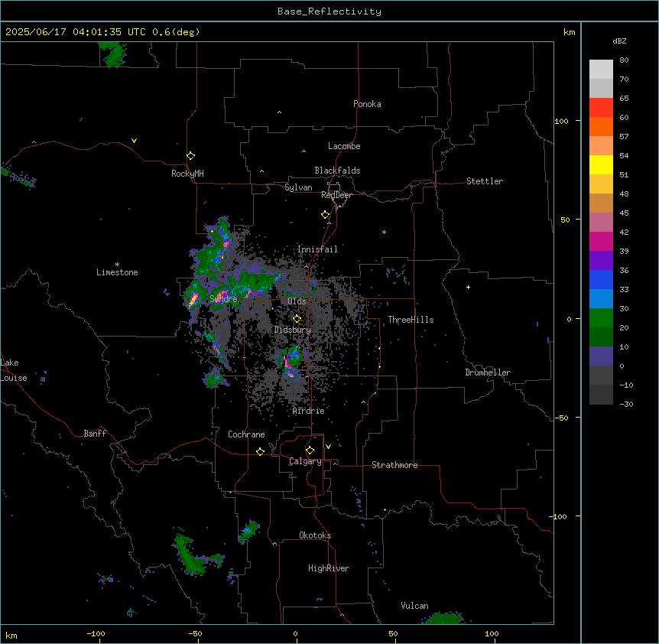Click the asterisk marker above Limestone
Screen dimensions: 659x644
(117, 265)
